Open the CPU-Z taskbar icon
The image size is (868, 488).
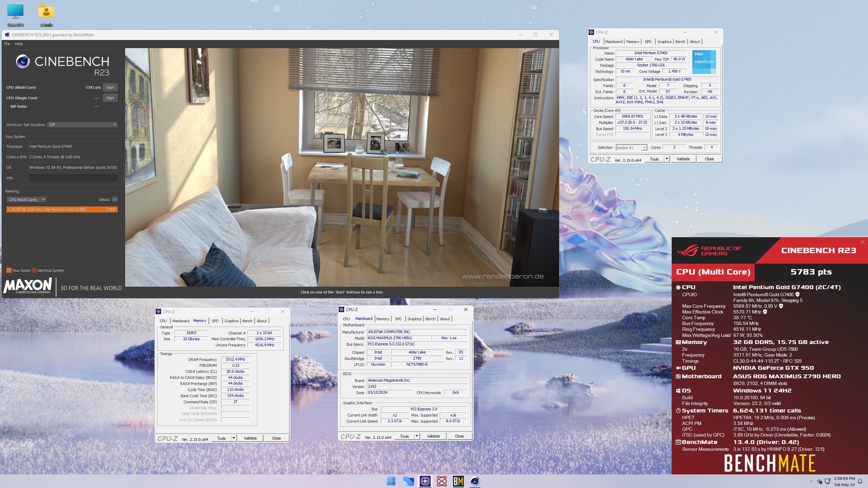click(x=425, y=481)
